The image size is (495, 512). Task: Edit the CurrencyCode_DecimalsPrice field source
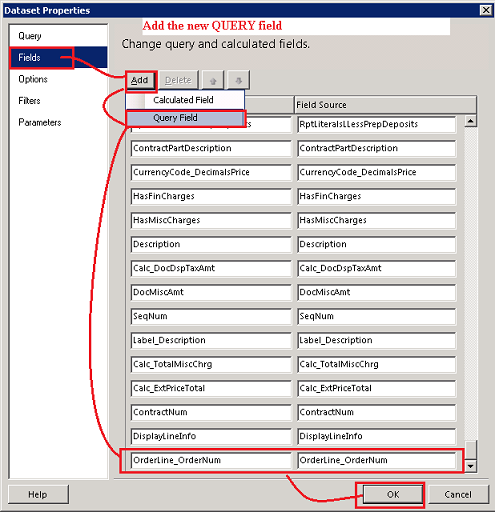(x=377, y=172)
